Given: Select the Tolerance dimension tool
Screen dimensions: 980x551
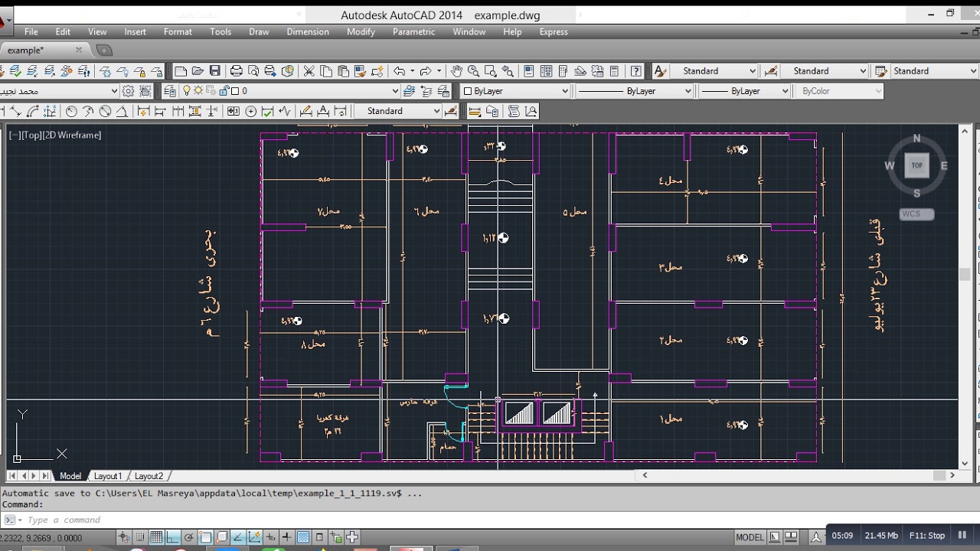Looking at the screenshot, I should pos(234,111).
